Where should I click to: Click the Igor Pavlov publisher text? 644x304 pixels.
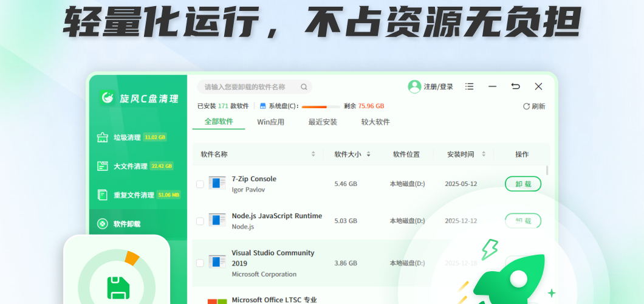[248, 189]
